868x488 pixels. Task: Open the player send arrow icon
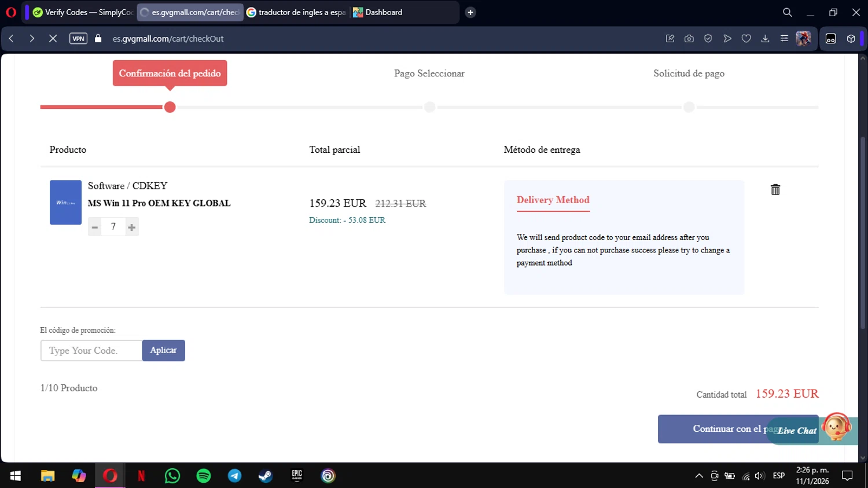click(727, 39)
